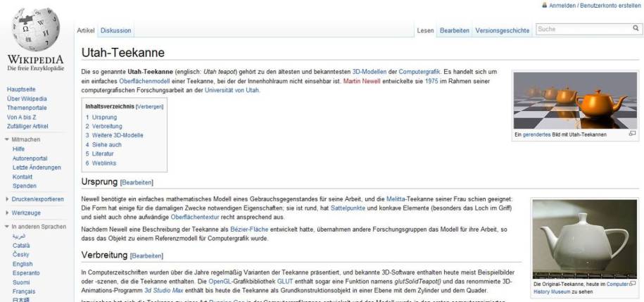The width and height of the screenshot is (644, 302).
Task: Collapse the In anderen Sprachen section
Action: click(7, 227)
